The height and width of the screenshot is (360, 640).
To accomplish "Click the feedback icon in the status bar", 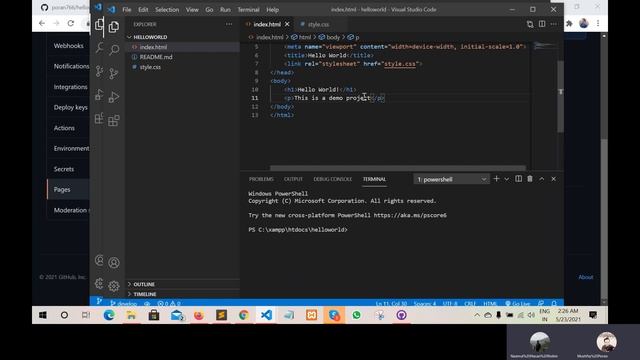I will [541, 304].
